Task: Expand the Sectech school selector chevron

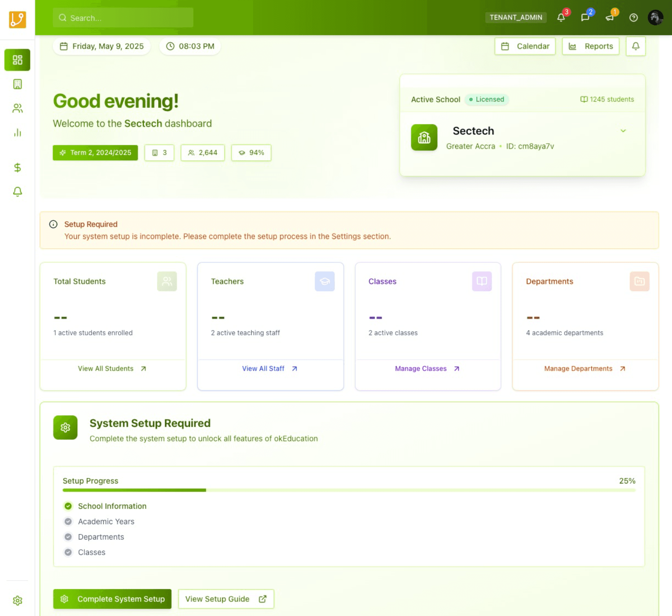Action: coord(623,131)
